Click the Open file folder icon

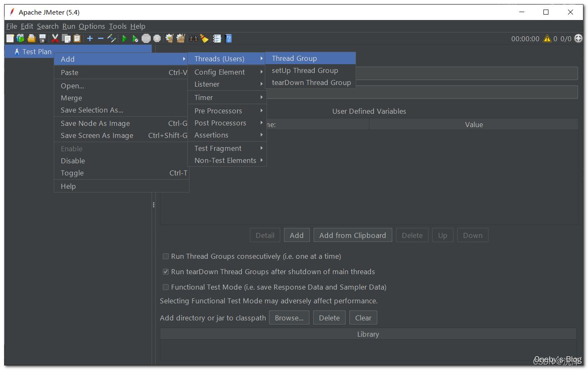(x=31, y=38)
